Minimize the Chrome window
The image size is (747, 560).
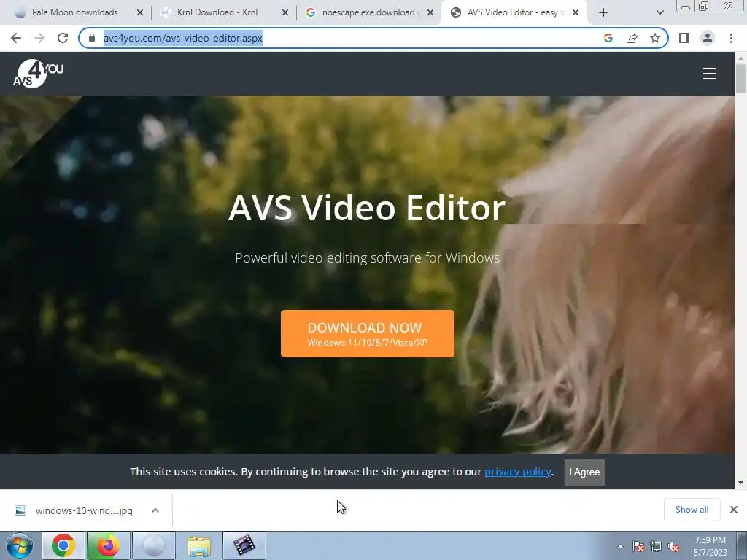(x=686, y=7)
